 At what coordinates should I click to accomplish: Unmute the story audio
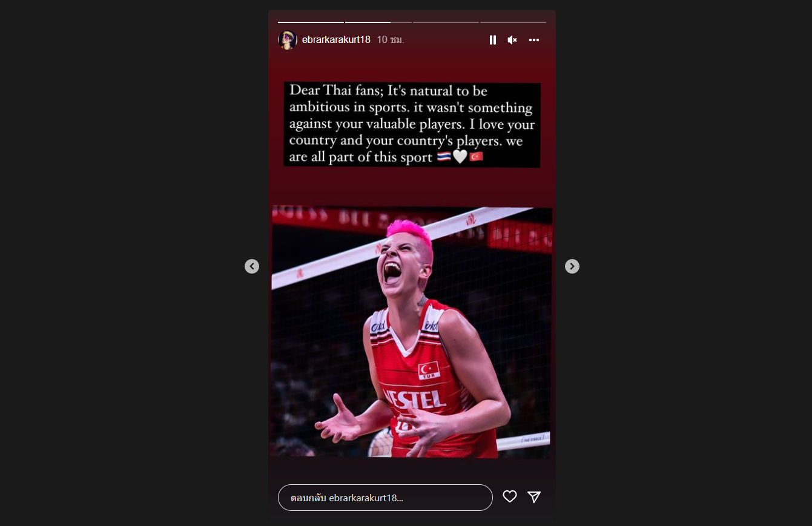point(512,40)
